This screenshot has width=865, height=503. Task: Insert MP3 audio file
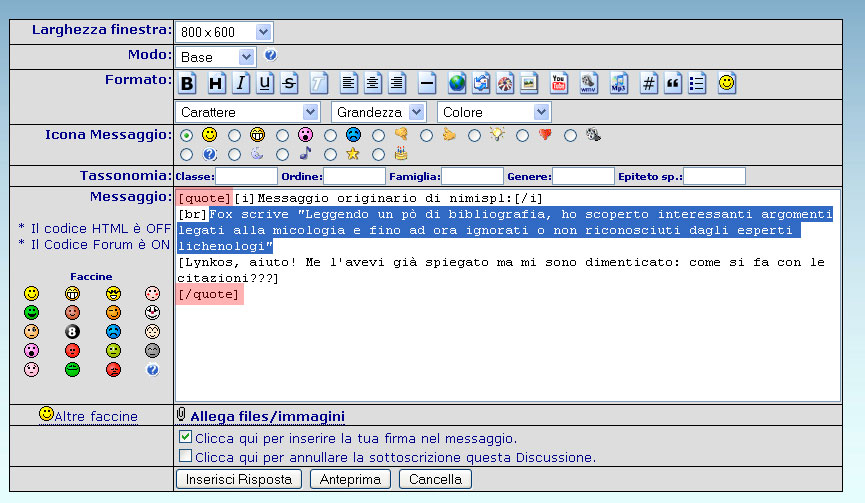click(619, 83)
